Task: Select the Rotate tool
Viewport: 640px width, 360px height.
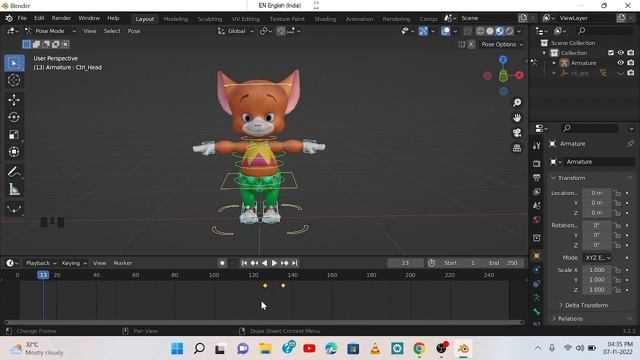Action: 14,117
